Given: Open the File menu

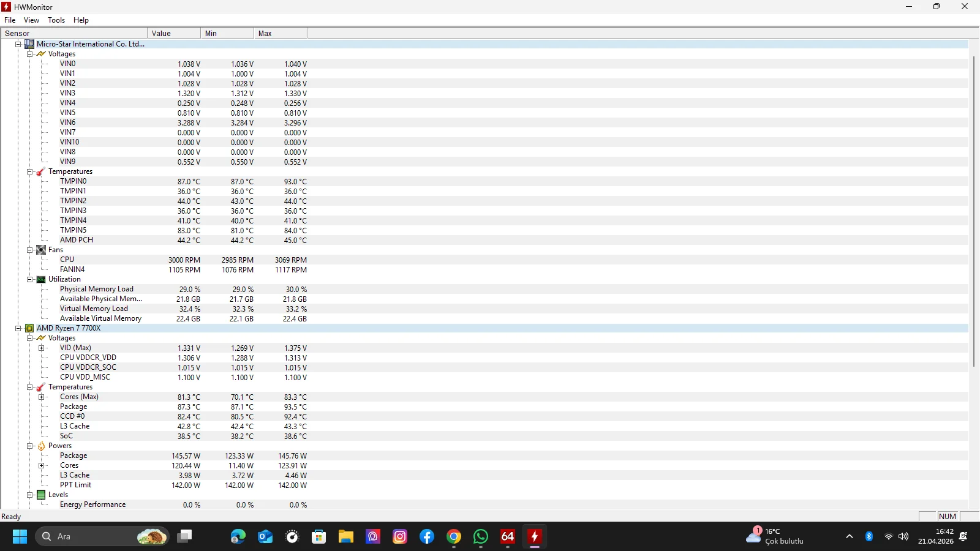Looking at the screenshot, I should [x=10, y=20].
